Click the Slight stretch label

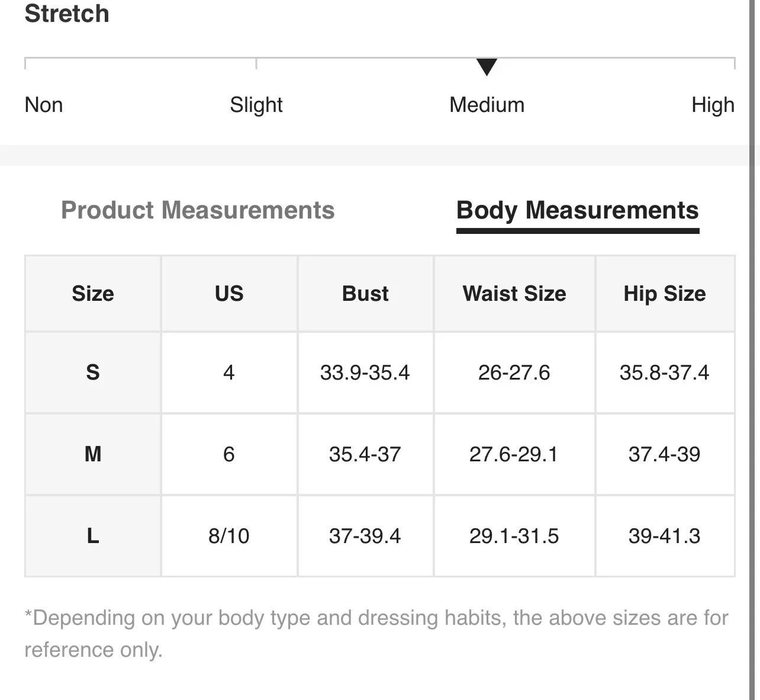(x=256, y=105)
